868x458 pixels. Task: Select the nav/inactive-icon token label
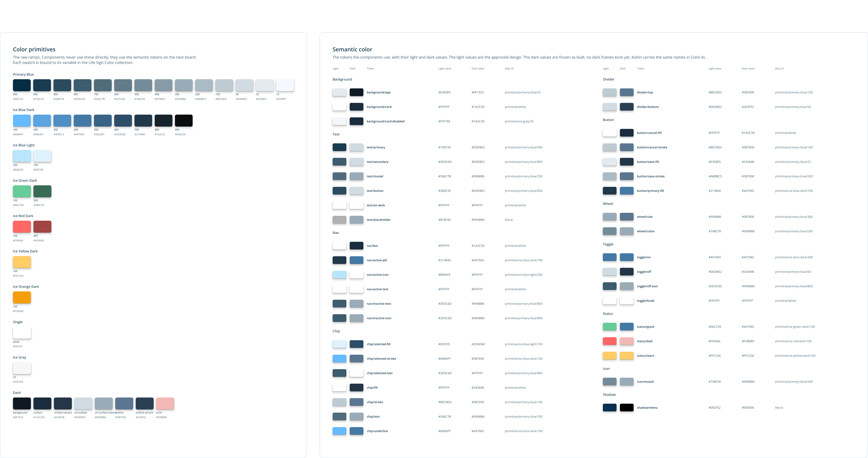[379, 318]
